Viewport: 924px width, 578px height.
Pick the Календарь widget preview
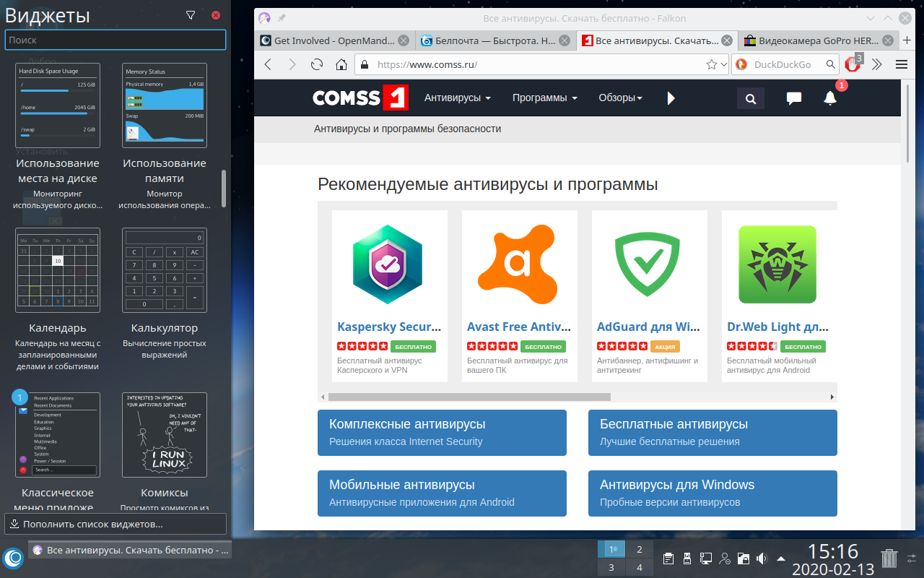click(58, 270)
